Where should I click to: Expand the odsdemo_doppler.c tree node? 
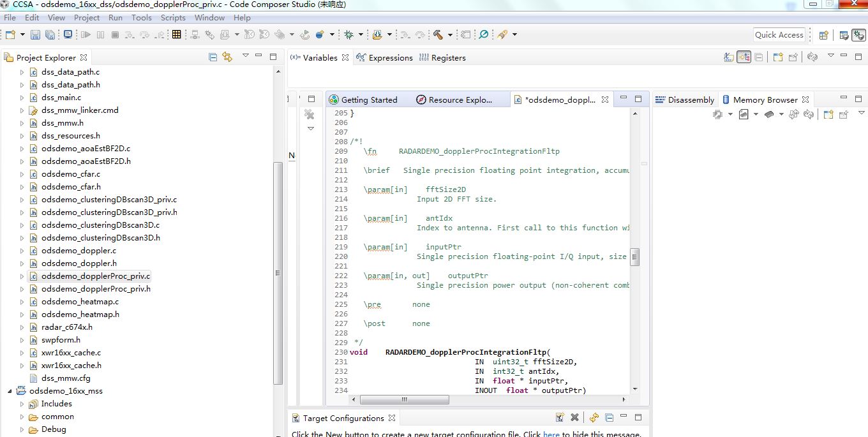[22, 251]
